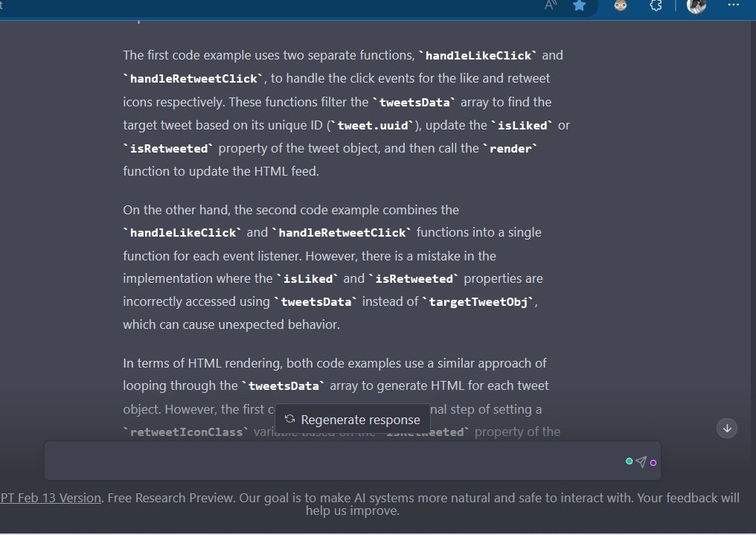Click the circular scroll-to-bottom arrow
The image size is (756, 535).
tap(727, 428)
